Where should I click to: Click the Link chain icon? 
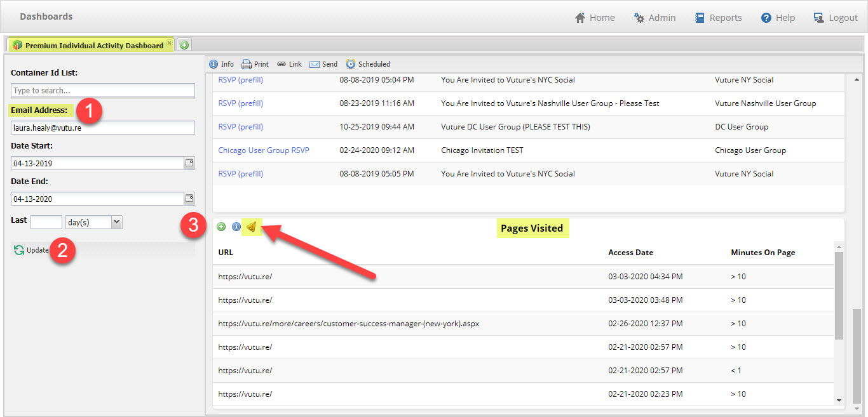pyautogui.click(x=281, y=64)
